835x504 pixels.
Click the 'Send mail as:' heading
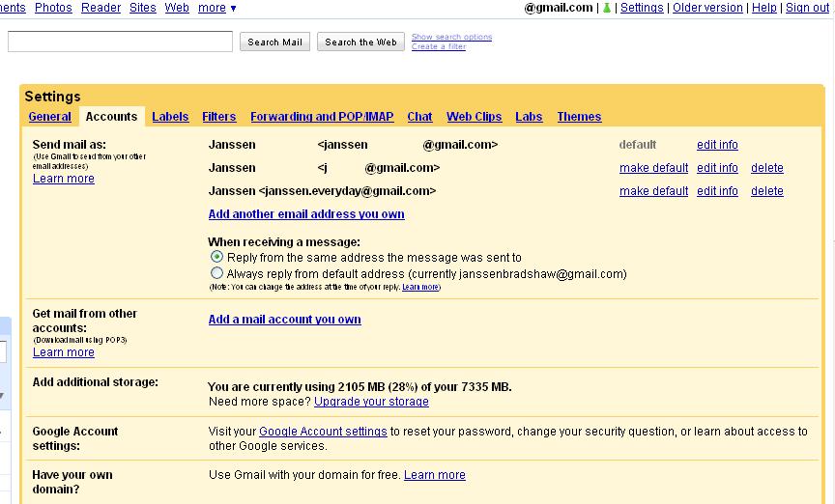pos(70,144)
